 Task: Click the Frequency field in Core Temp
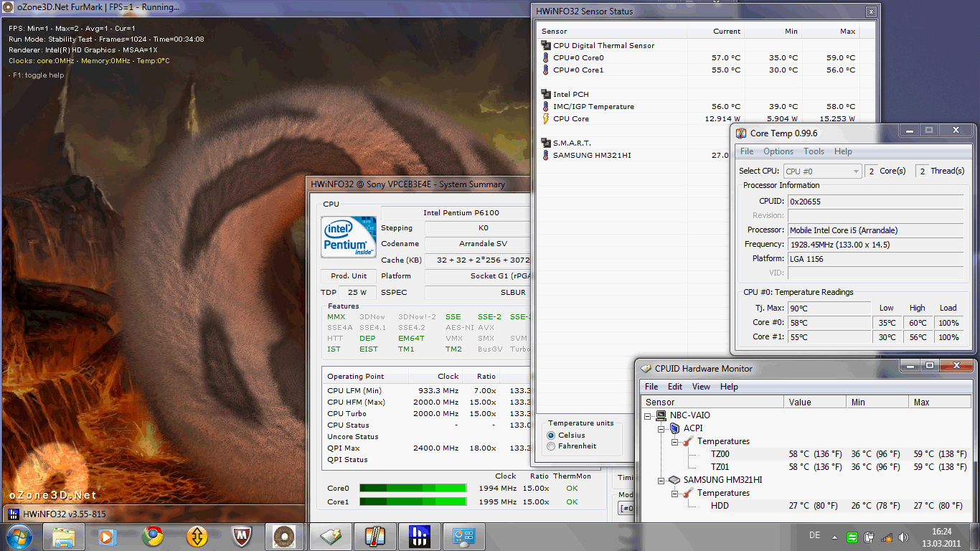[875, 245]
